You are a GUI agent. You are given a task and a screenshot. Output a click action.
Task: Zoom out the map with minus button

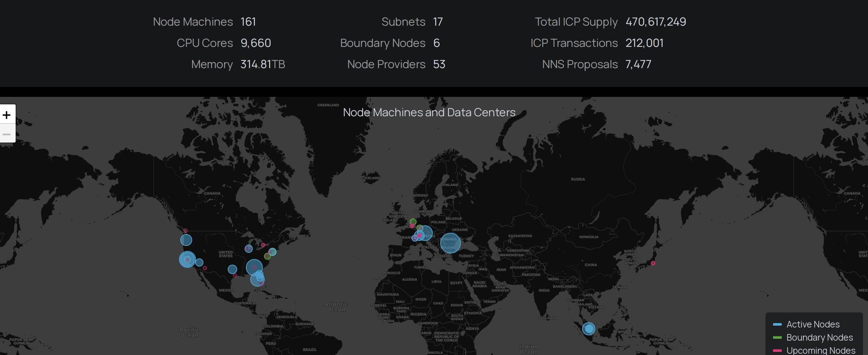[7, 134]
